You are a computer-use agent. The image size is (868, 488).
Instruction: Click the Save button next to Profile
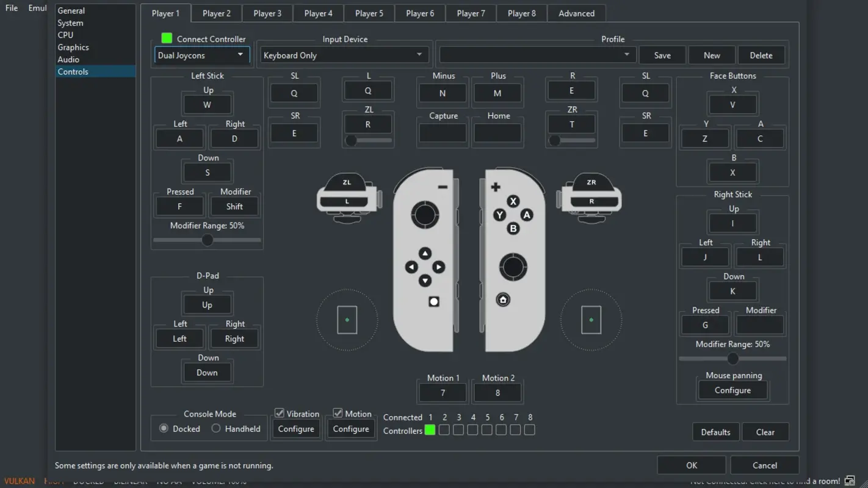[x=662, y=54]
